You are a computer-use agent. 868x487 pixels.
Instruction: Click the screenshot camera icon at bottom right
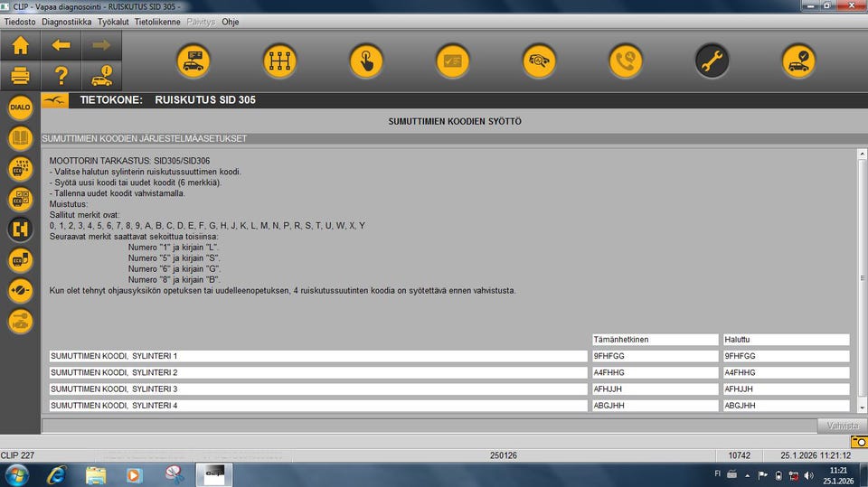[x=859, y=442]
